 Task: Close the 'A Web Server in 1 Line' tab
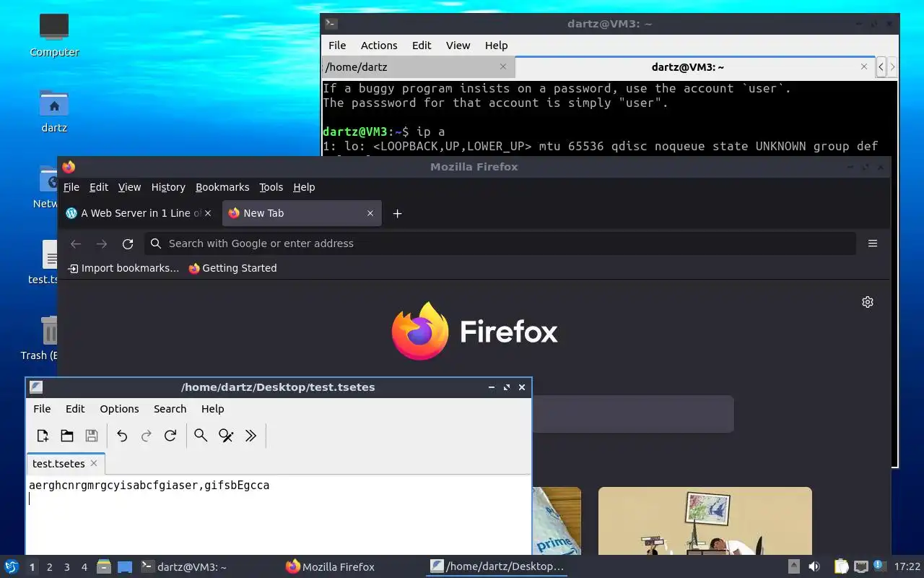[x=208, y=213]
